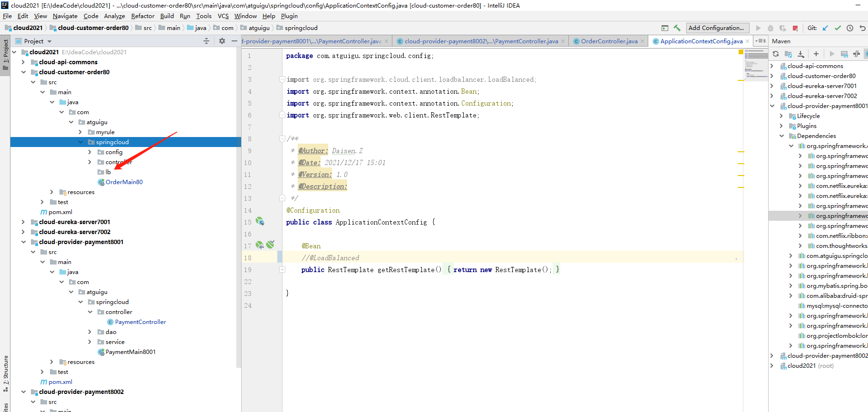Click the Git Commit green checkmark
868x412 pixels.
[x=838, y=28]
